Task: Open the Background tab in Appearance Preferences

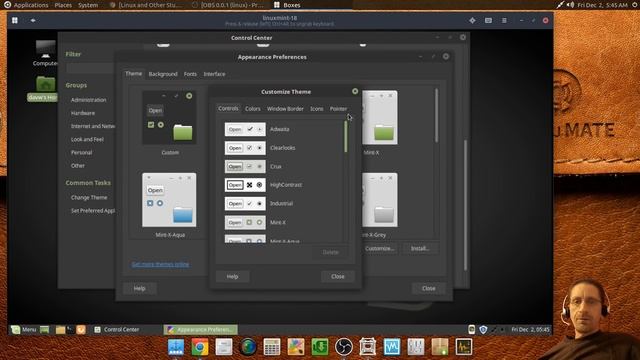Action: point(163,74)
